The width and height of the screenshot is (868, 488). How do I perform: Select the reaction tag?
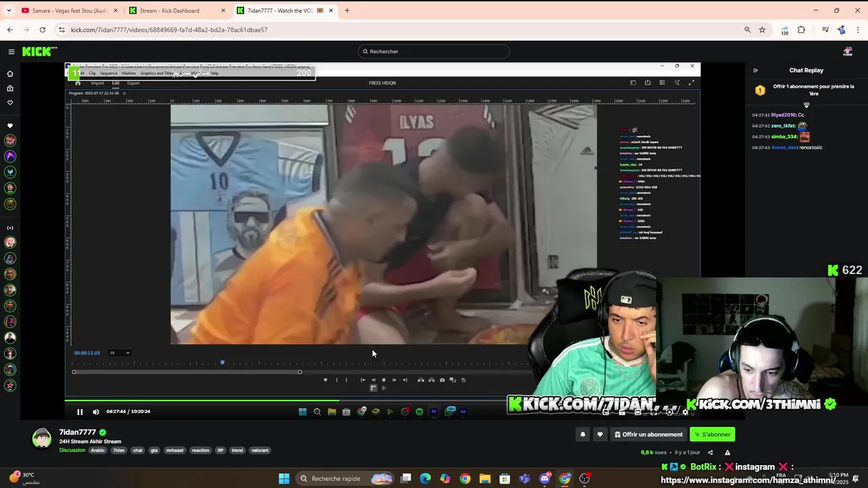click(x=201, y=450)
